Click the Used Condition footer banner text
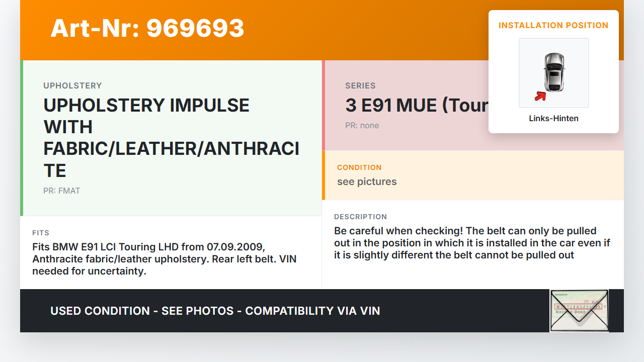The width and height of the screenshot is (644, 362). point(215,311)
